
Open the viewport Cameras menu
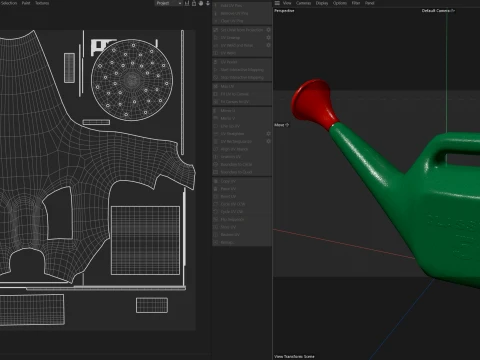(303, 3)
